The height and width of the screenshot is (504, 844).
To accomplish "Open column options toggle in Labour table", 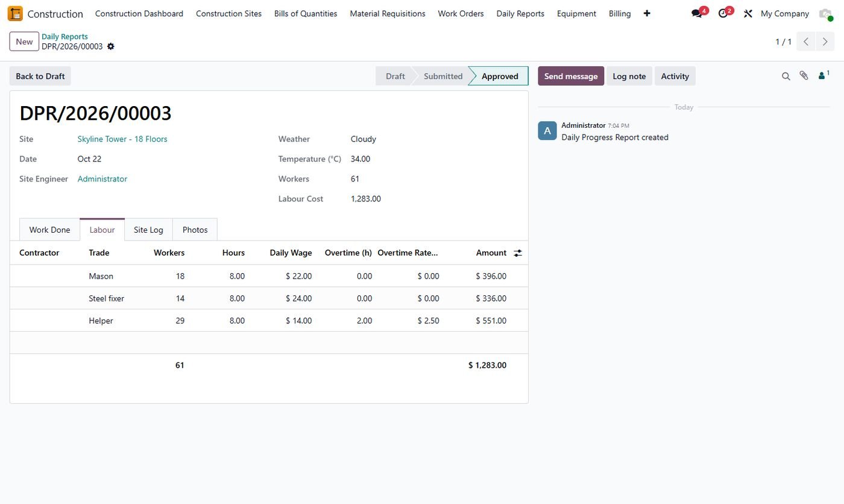I will [x=518, y=253].
